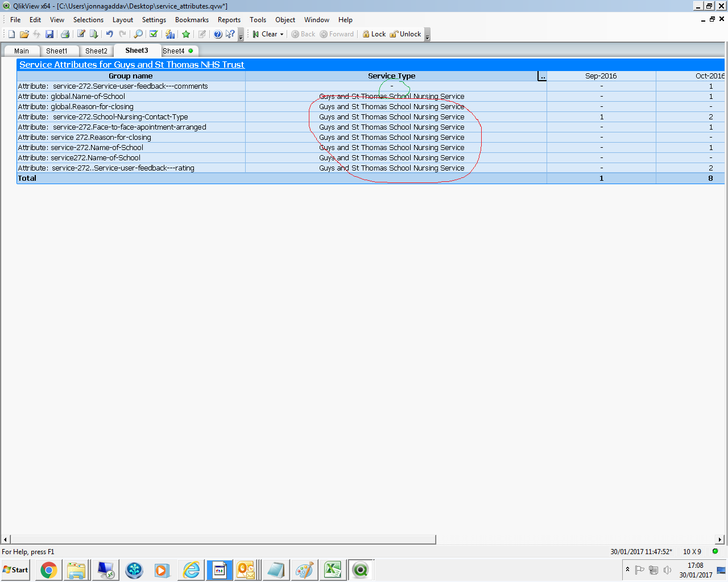728x582 pixels.
Task: Go Back in selection history
Action: click(x=303, y=34)
